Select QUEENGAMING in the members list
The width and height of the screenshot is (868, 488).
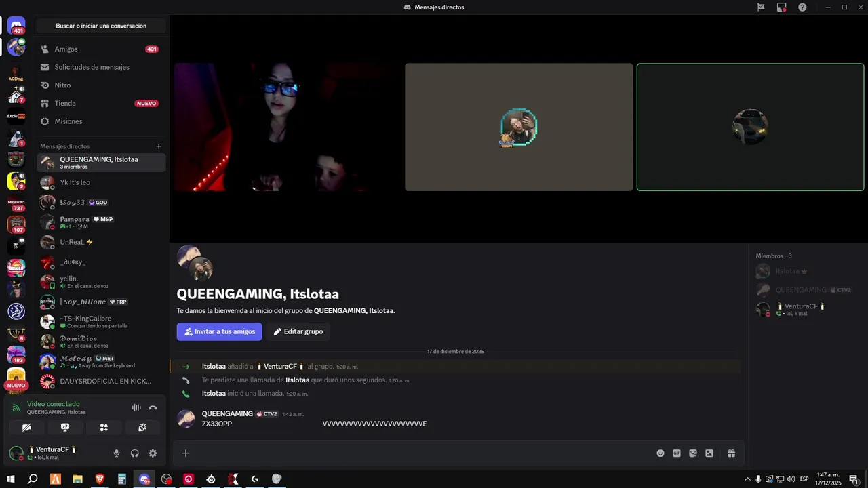pos(807,290)
